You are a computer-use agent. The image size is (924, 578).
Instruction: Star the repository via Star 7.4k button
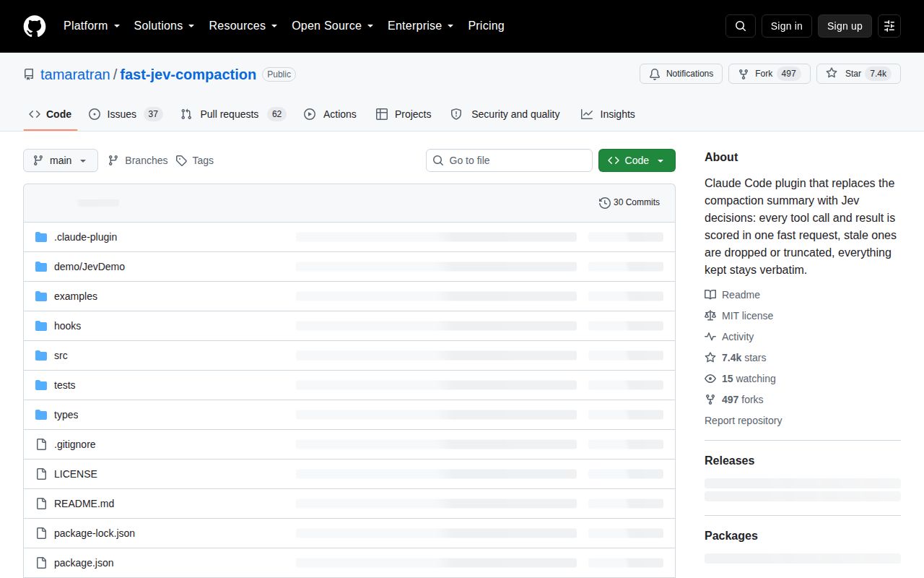858,74
